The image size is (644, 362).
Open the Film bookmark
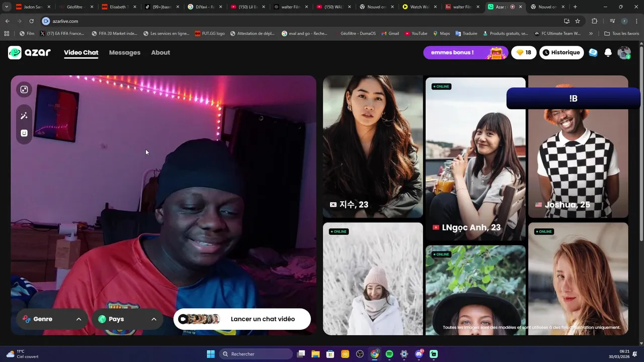[27, 34]
